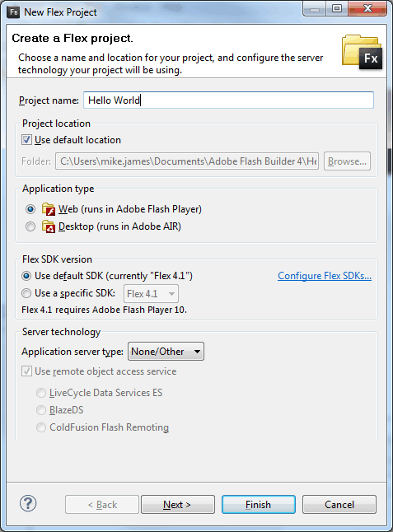Click the Finish button
Screen dimensions: 393x532
[258, 505]
